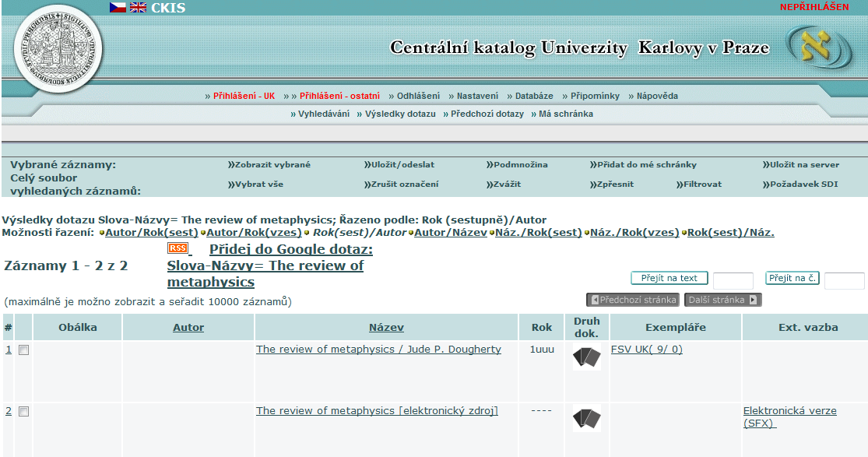This screenshot has width=868, height=457.
Task: Open title by Jude P. Dougherty
Action: [x=378, y=350]
